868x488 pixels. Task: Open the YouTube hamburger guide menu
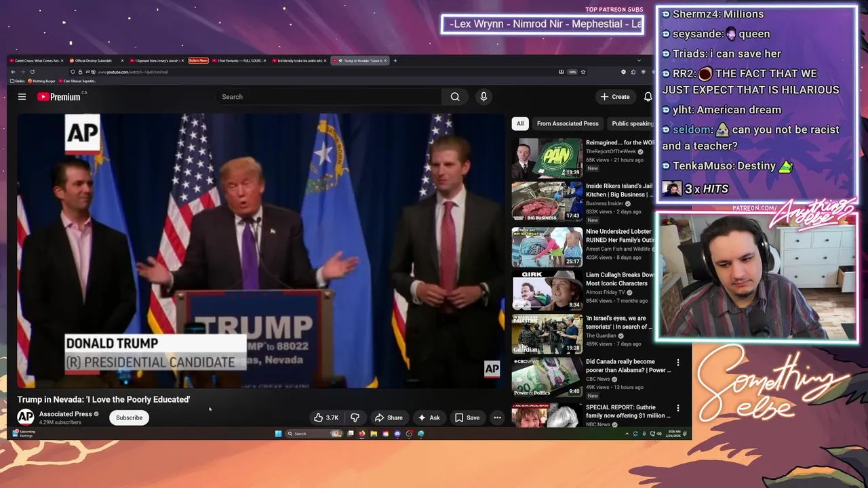(22, 97)
